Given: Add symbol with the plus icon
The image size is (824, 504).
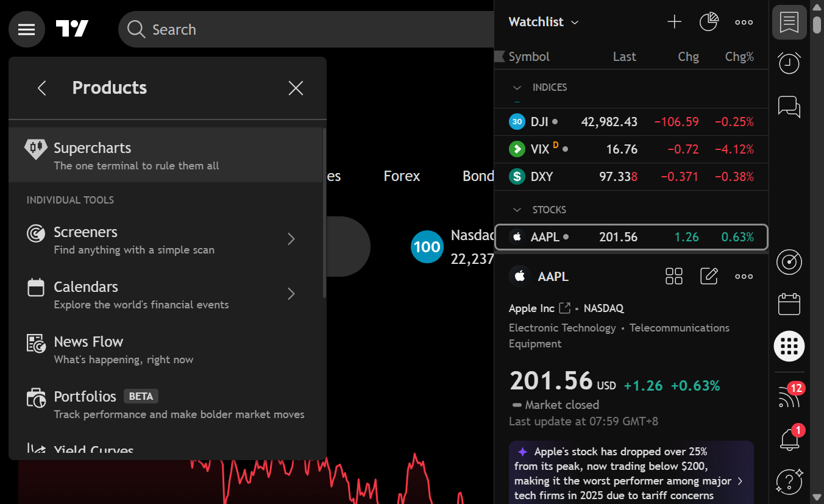Looking at the screenshot, I should point(674,22).
